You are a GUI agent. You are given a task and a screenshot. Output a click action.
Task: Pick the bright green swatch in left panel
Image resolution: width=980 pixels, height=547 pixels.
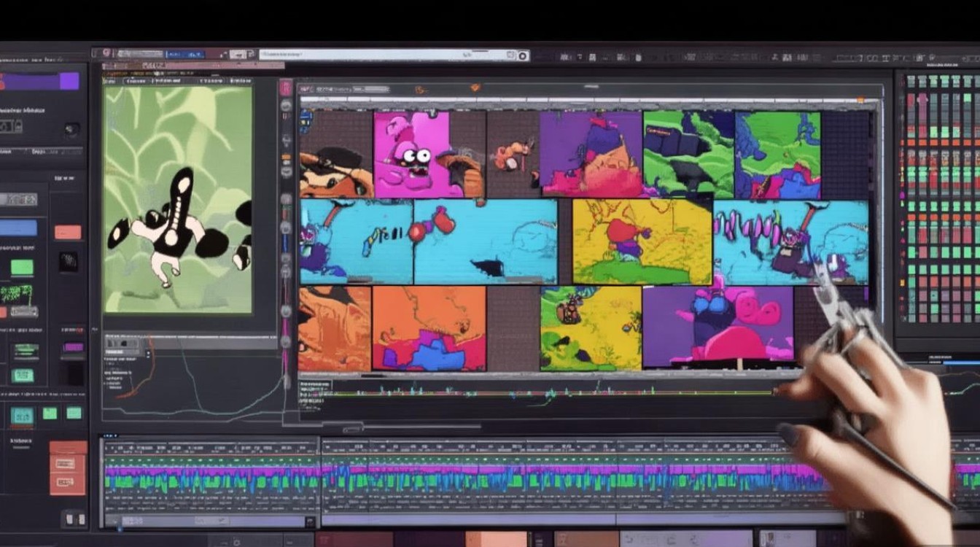click(22, 268)
